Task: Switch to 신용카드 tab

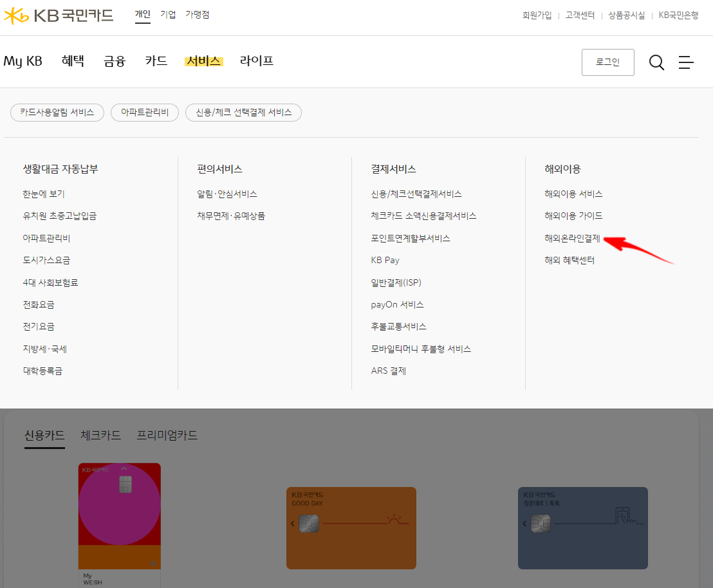Action: [44, 436]
